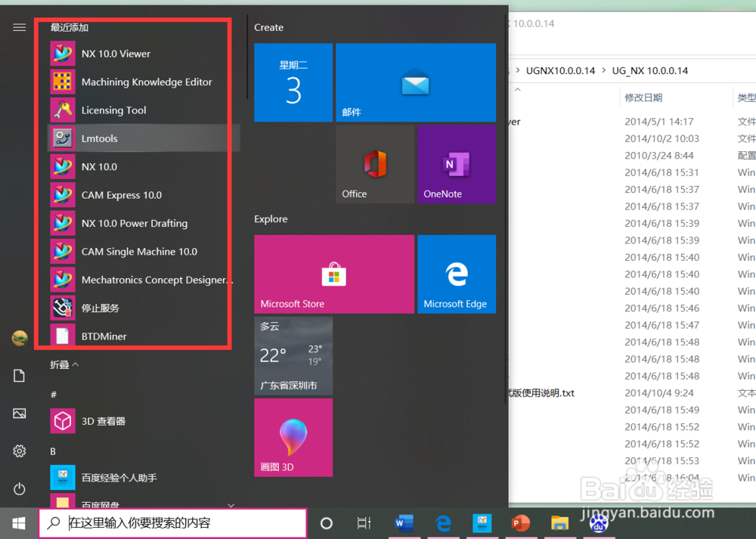Open the 邮件 mail tile
The image size is (756, 539).
416,82
